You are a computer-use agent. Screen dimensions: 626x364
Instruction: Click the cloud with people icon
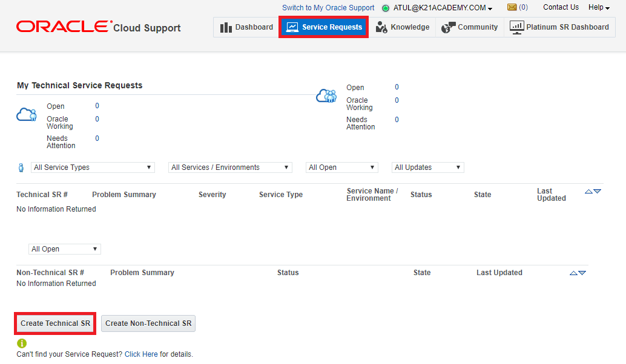coord(326,96)
